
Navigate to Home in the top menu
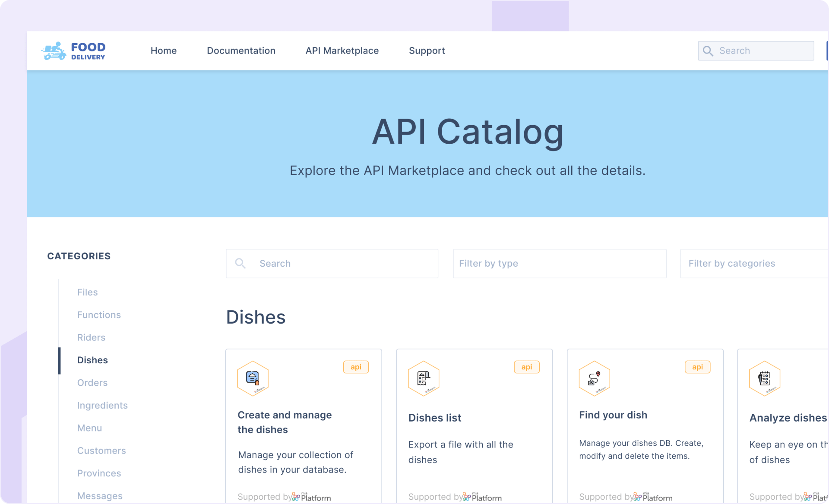(163, 50)
